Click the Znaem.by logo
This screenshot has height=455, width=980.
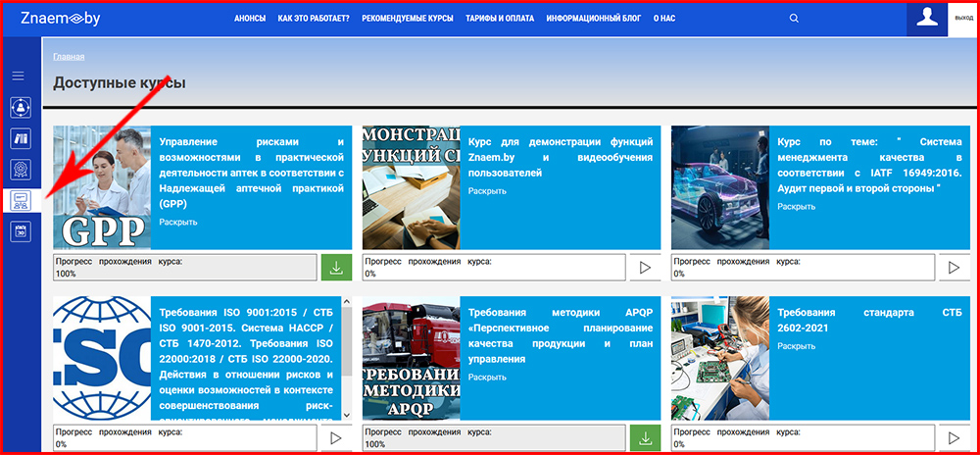click(x=60, y=18)
